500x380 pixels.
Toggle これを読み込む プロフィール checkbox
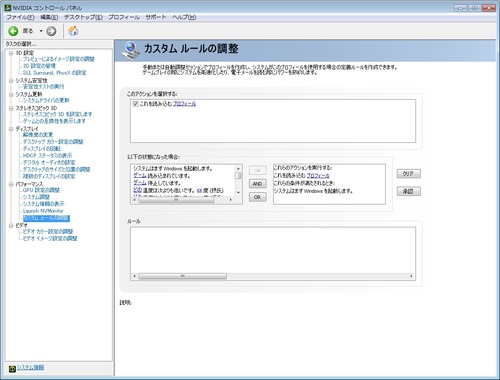pyautogui.click(x=136, y=104)
